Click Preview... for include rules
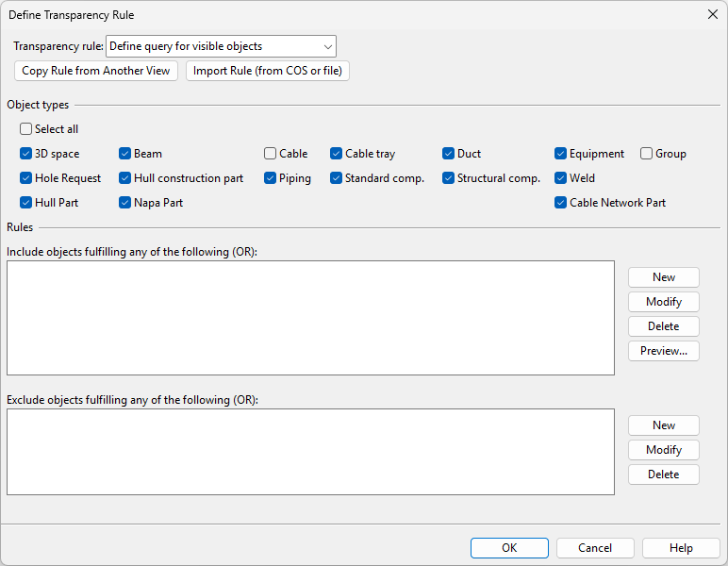 pos(664,351)
